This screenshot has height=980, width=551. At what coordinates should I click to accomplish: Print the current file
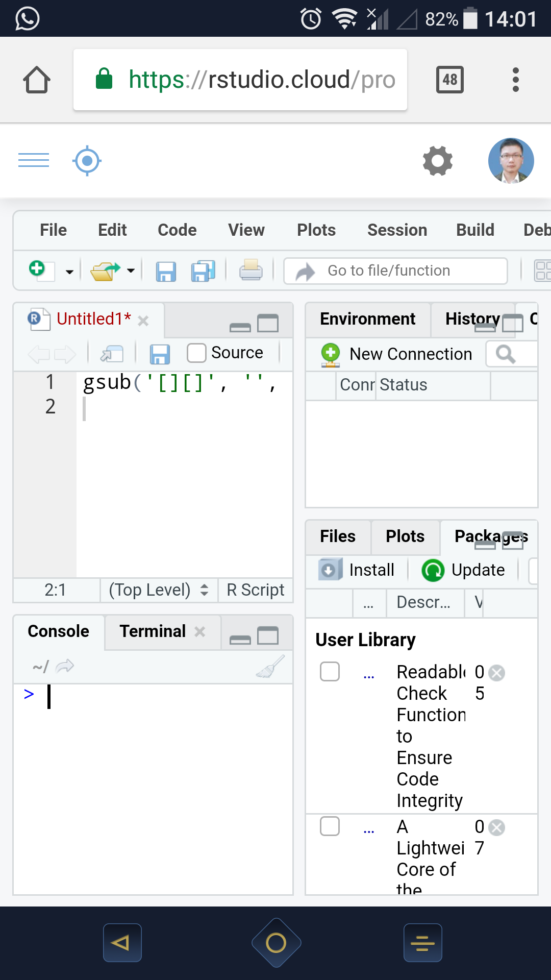point(251,270)
